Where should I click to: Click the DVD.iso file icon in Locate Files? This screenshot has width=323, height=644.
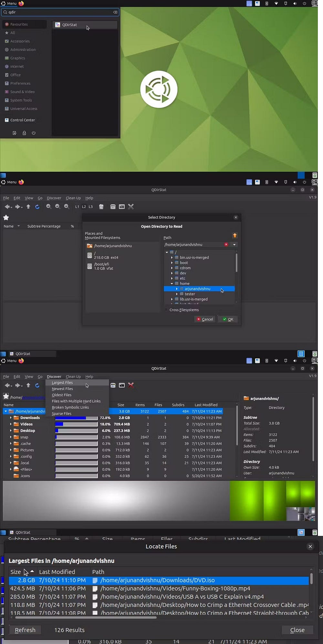tap(95, 580)
